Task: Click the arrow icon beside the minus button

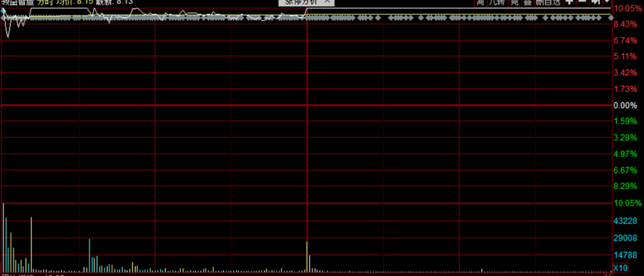Action: [595, 2]
